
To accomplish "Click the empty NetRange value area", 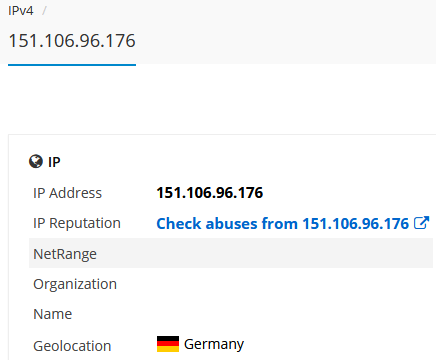I will [293, 253].
